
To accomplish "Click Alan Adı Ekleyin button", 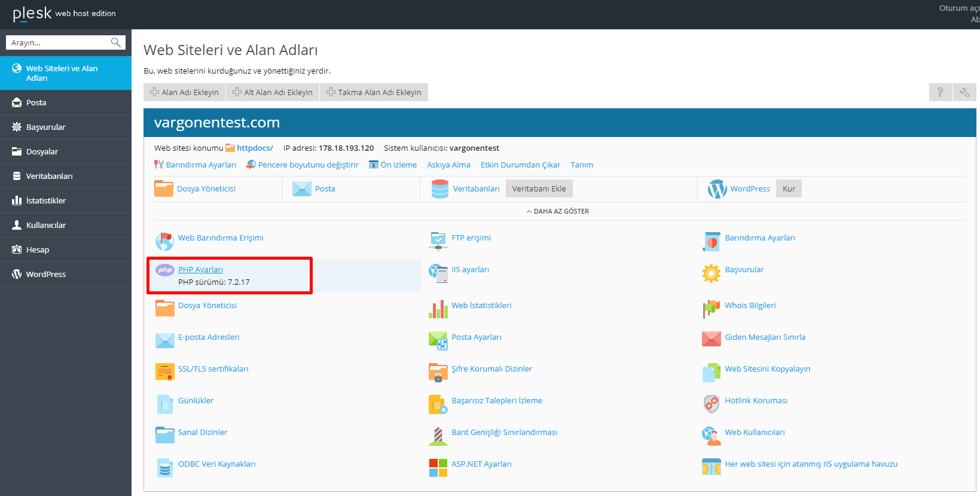I will pyautogui.click(x=185, y=92).
